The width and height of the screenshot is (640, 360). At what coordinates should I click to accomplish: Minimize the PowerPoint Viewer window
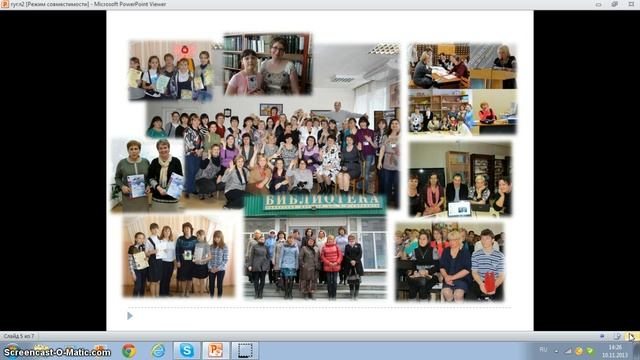coord(598,4)
